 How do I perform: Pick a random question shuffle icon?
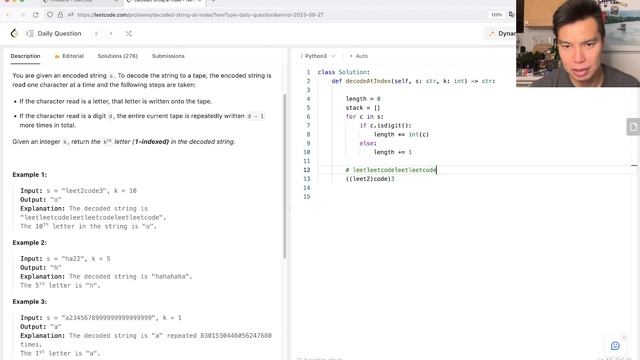tap(129, 33)
